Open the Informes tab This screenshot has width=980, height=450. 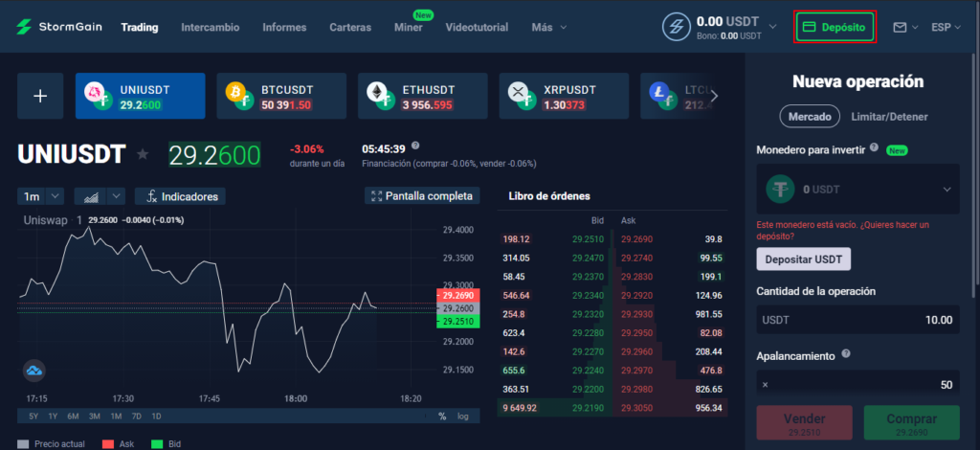pyautogui.click(x=284, y=28)
